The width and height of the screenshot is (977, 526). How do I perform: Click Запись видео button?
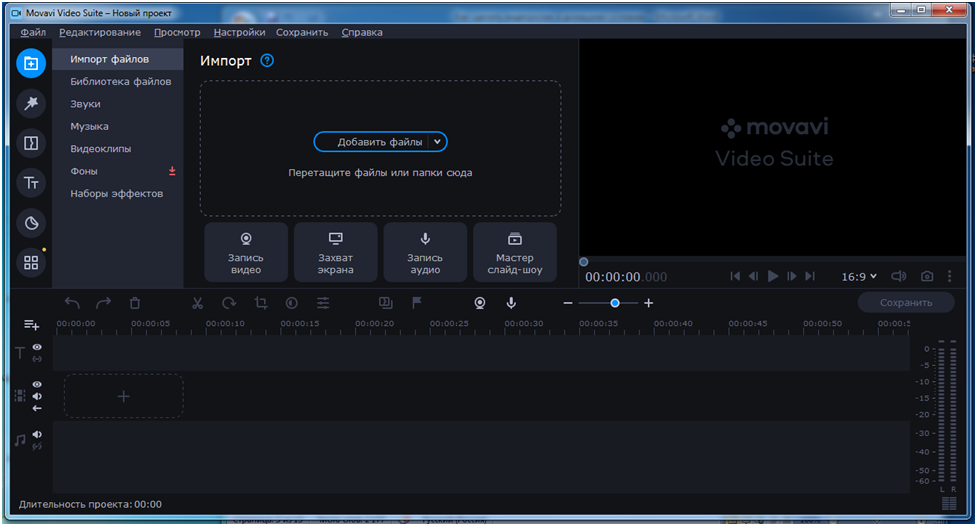(246, 252)
